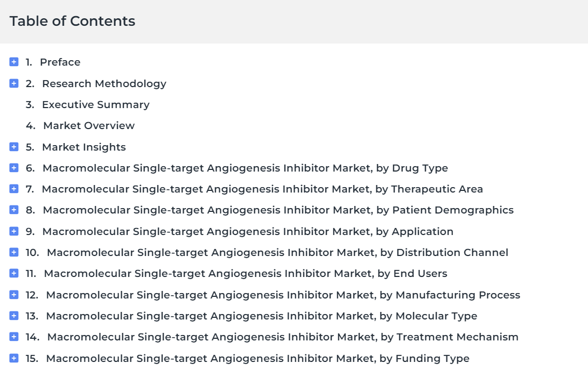588x370 pixels.
Task: Expand by Distribution Channel plus icon
Action: [x=14, y=252]
